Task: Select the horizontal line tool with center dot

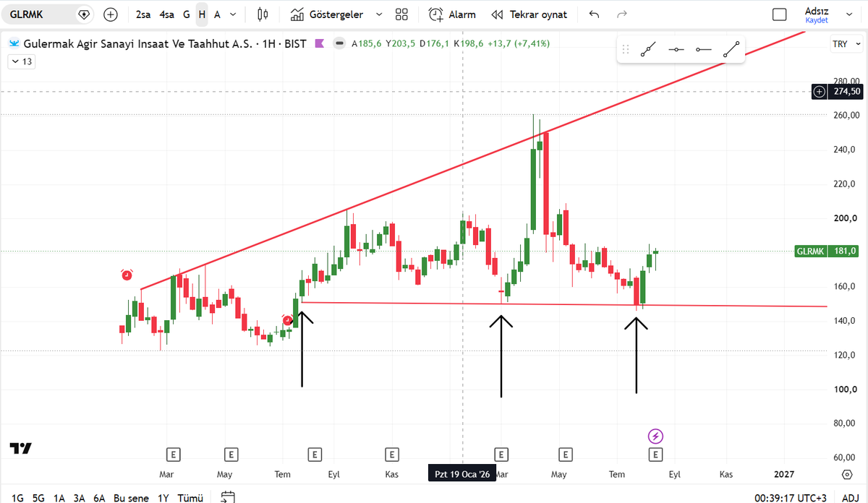Action: click(676, 49)
